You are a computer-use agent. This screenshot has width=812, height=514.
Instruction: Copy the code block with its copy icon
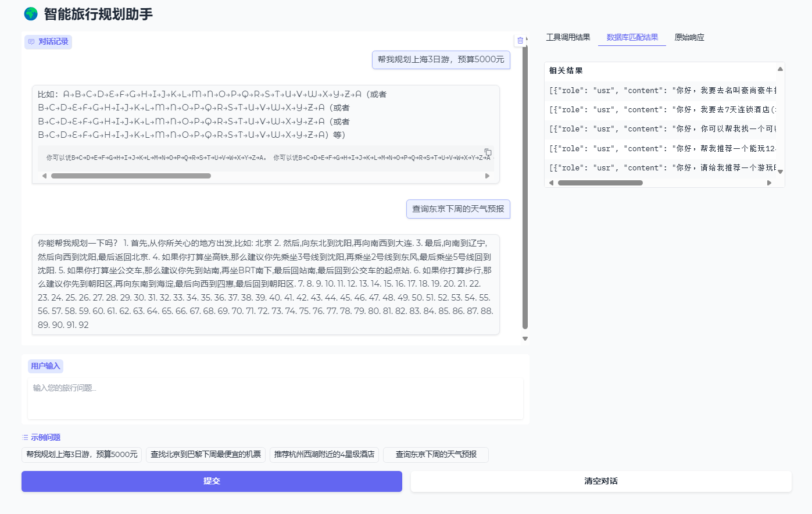488,152
